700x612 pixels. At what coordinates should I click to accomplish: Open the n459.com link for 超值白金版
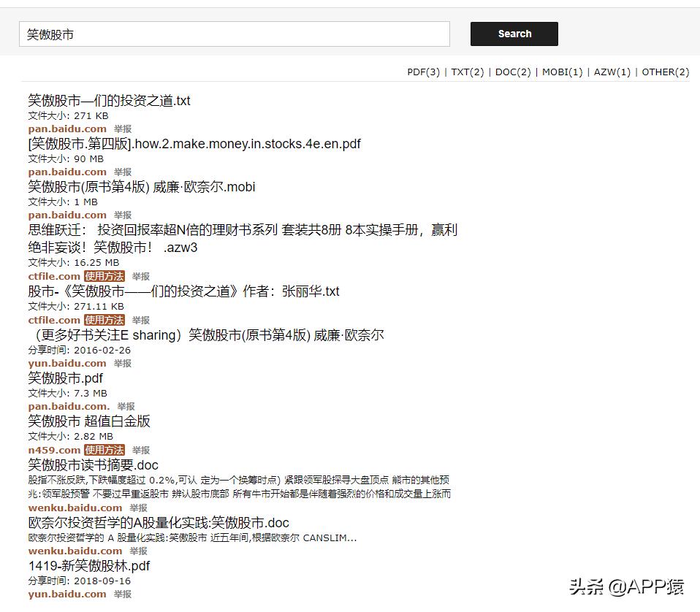tap(54, 450)
